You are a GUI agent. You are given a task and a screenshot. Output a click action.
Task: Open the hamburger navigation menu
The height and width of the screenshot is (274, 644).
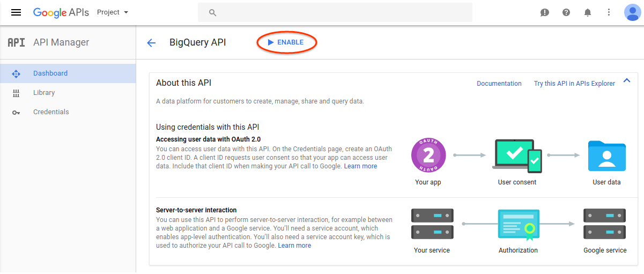(16, 12)
